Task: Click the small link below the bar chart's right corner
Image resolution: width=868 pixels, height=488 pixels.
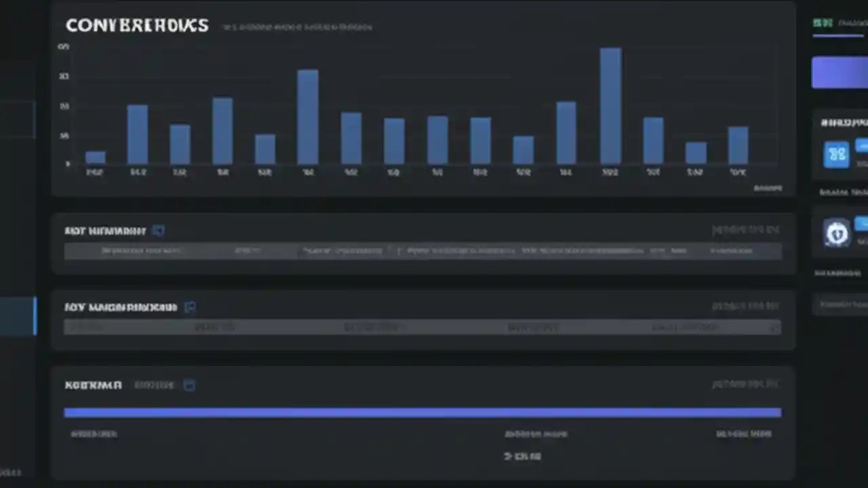Action: 768,188
